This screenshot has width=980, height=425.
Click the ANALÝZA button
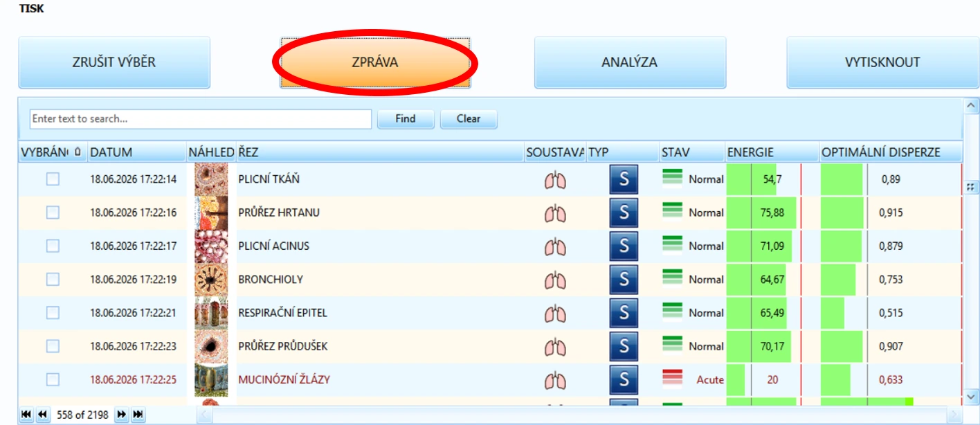tap(630, 62)
